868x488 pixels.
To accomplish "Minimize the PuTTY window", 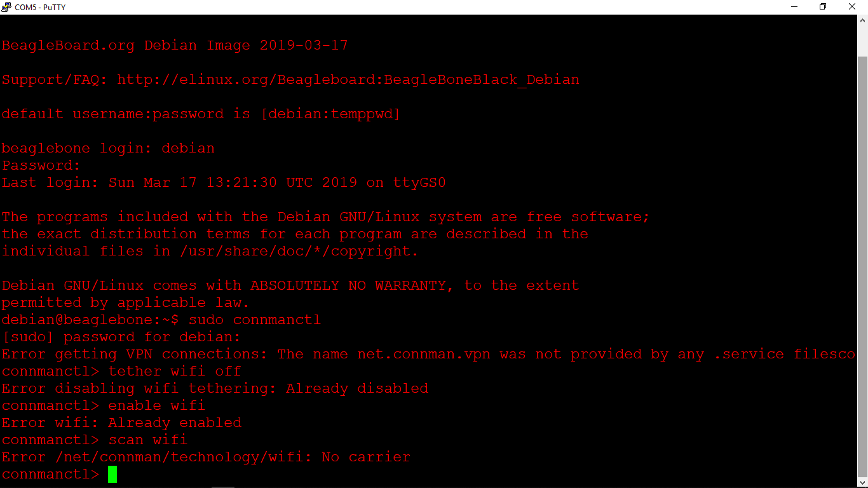I will tap(794, 7).
